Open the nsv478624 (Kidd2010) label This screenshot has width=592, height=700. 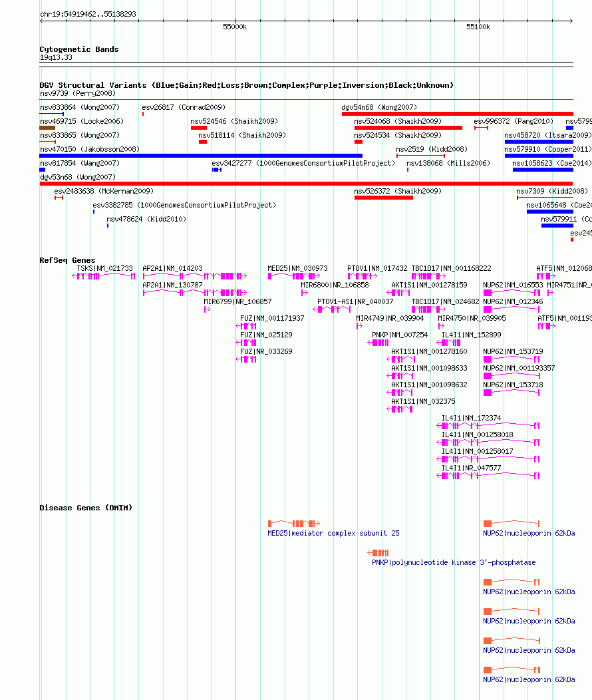(x=146, y=219)
